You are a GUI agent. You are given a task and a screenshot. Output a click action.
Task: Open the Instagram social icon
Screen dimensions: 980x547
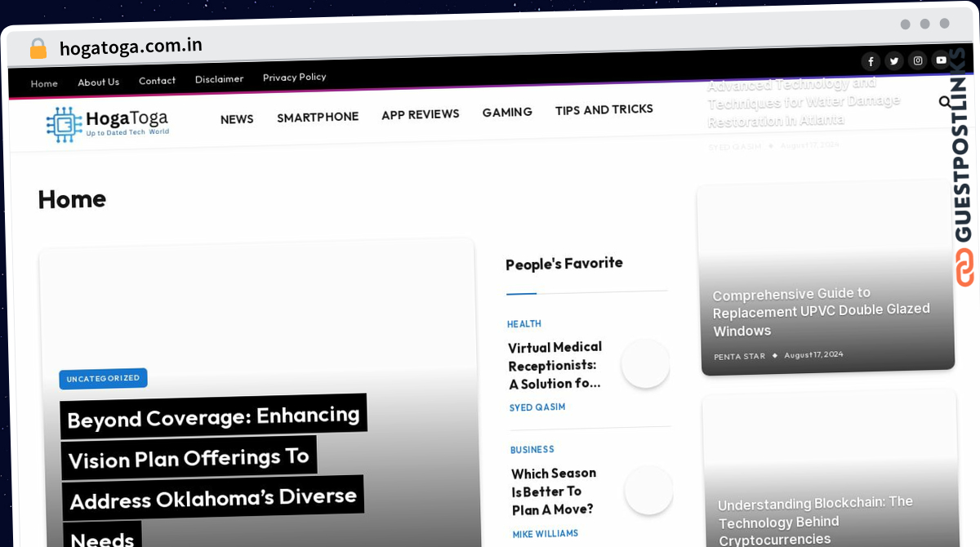[918, 60]
